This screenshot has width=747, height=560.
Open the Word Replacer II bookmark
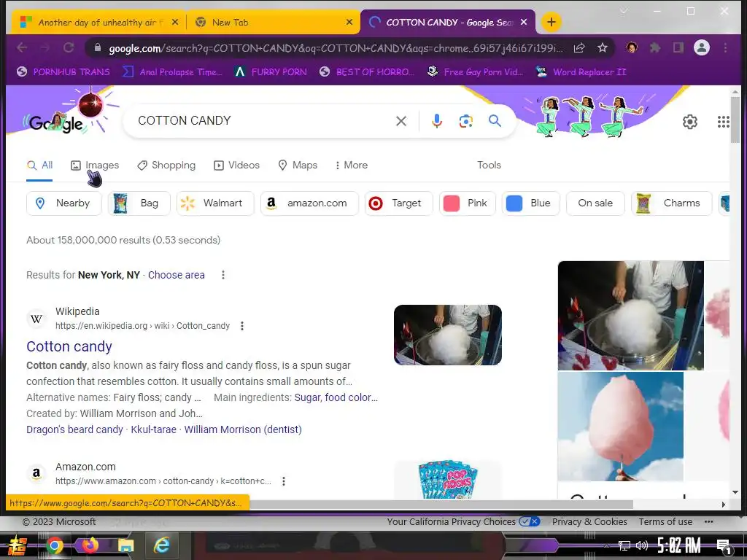click(x=581, y=72)
